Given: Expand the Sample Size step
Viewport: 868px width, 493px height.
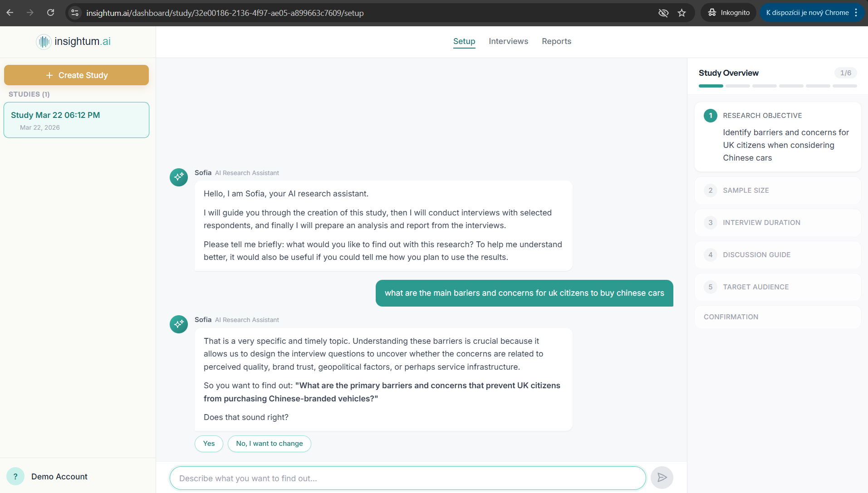Looking at the screenshot, I should (x=777, y=190).
